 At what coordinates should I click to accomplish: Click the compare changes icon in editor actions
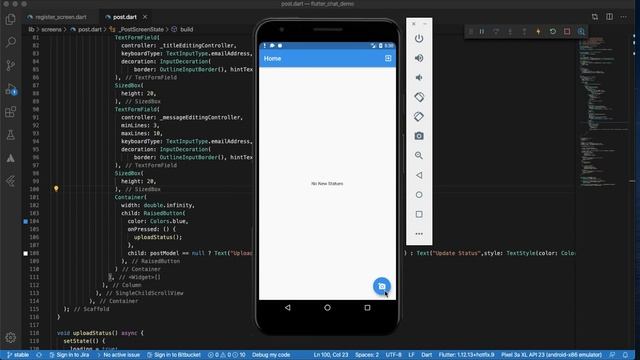coord(595,17)
